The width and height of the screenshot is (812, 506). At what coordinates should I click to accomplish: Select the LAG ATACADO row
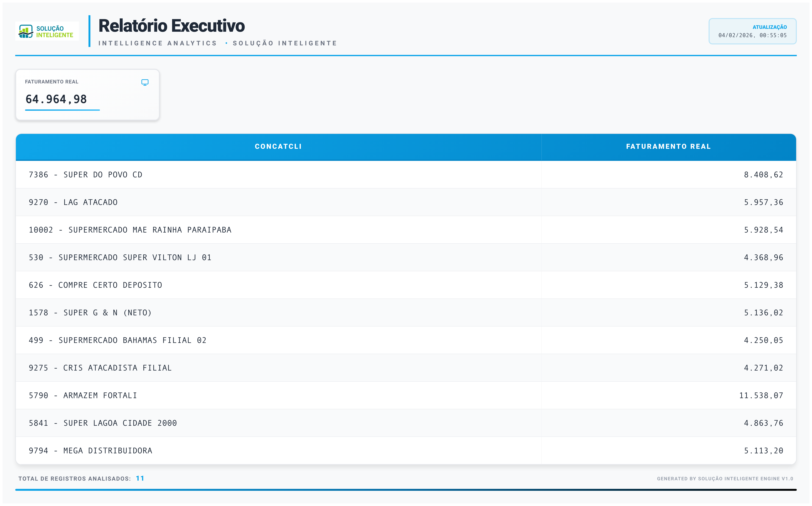click(73, 202)
